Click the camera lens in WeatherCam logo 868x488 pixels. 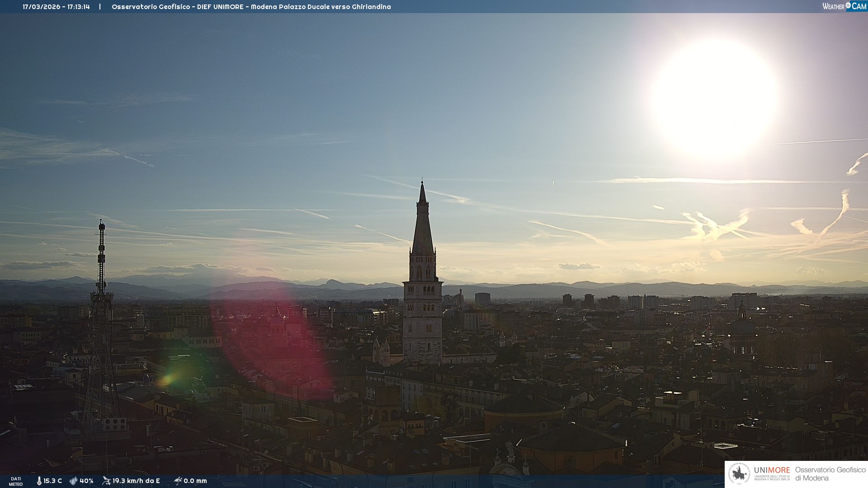point(848,5)
